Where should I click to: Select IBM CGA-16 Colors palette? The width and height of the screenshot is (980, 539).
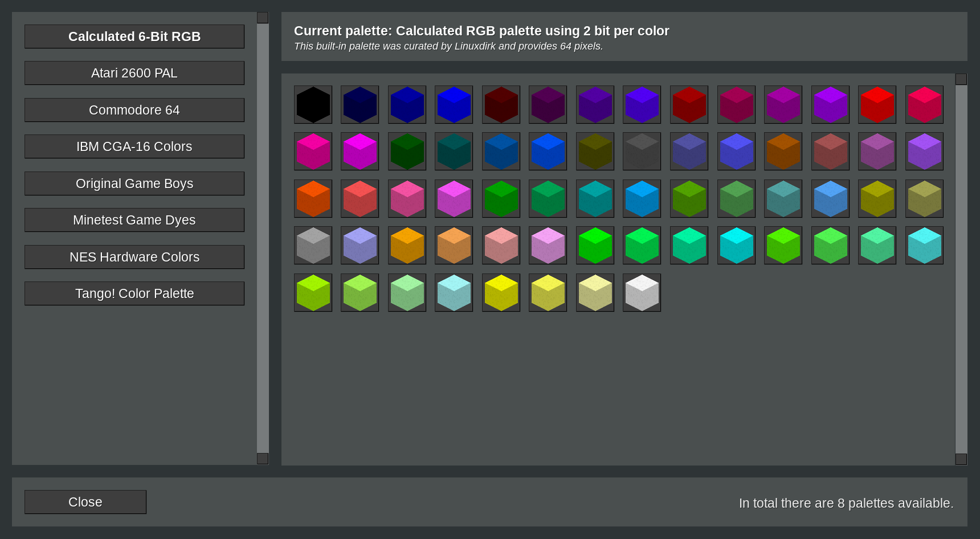click(x=134, y=147)
